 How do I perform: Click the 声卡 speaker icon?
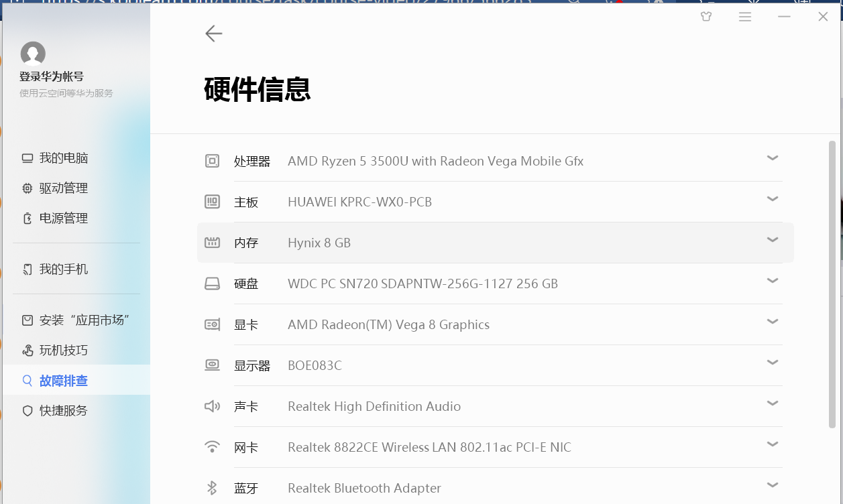212,406
